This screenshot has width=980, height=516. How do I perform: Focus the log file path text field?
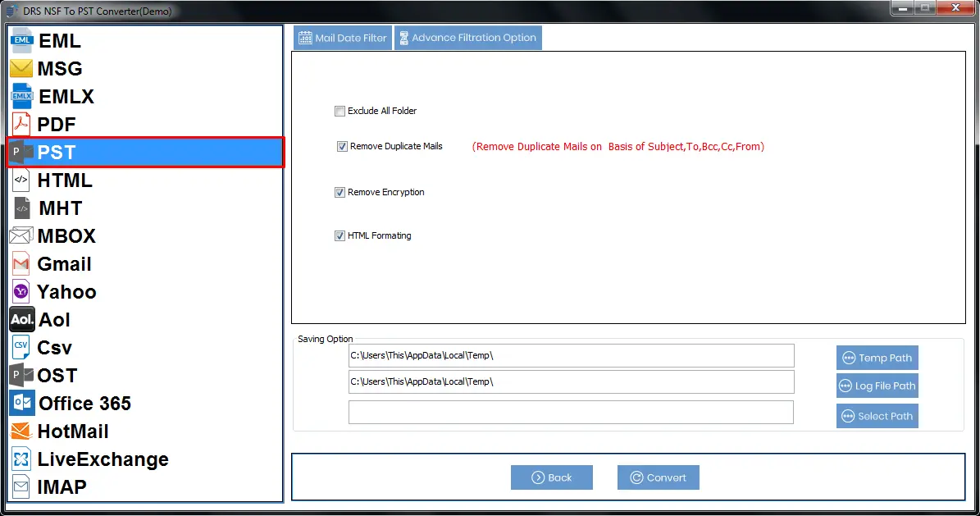click(572, 381)
